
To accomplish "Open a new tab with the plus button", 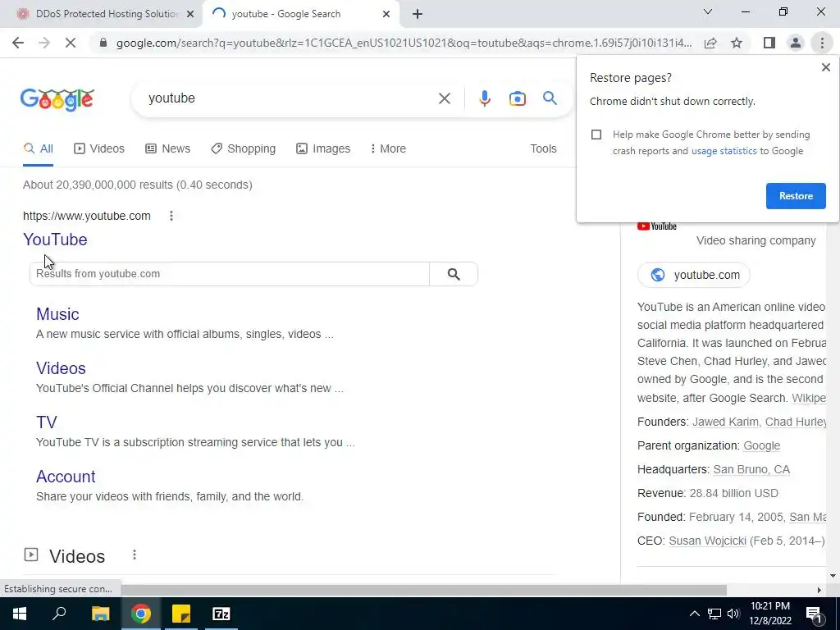I will pyautogui.click(x=418, y=14).
